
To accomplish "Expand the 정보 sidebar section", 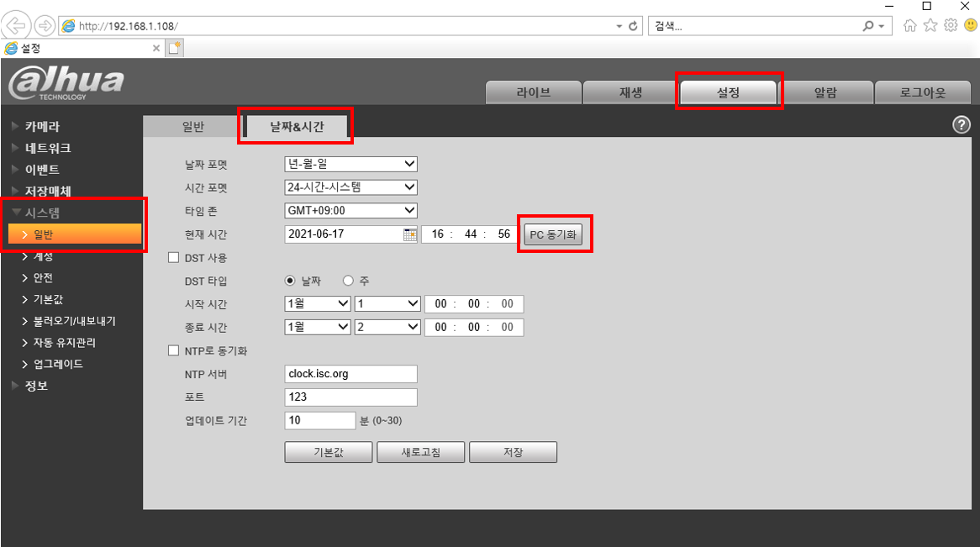I will point(36,386).
